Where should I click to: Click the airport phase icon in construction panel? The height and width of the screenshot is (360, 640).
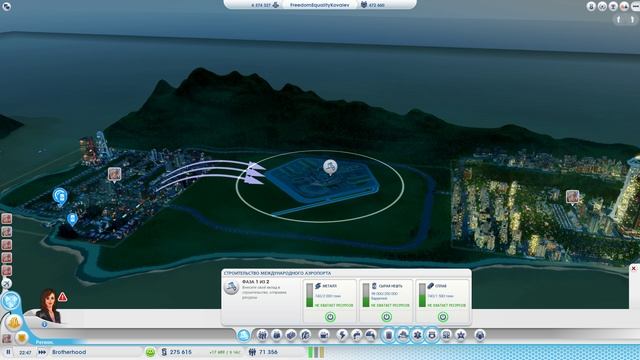[231, 287]
